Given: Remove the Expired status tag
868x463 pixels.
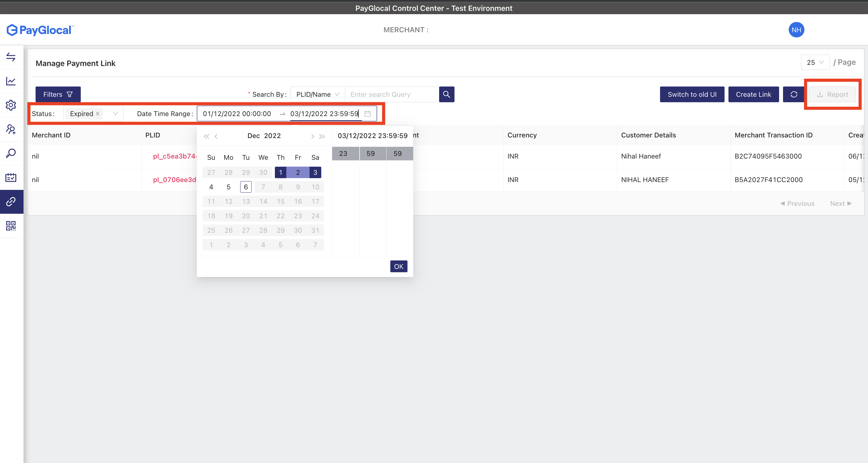Looking at the screenshot, I should (x=98, y=114).
